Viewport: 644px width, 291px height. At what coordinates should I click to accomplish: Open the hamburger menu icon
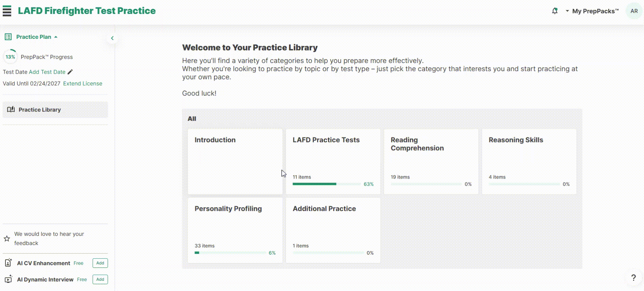[x=7, y=11]
